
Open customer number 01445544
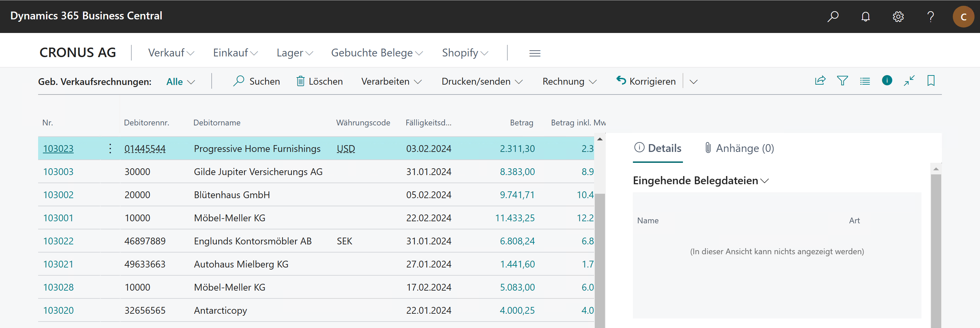tap(145, 149)
